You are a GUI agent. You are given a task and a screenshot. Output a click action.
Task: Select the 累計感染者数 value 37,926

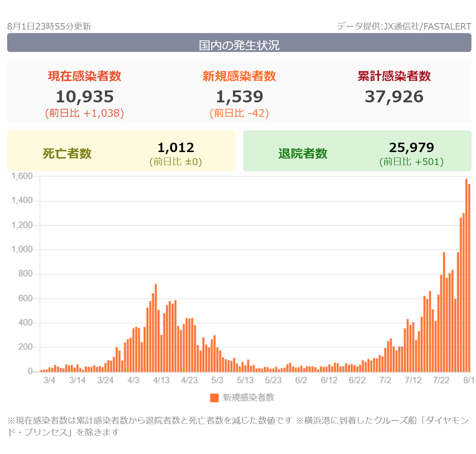pyautogui.click(x=394, y=97)
